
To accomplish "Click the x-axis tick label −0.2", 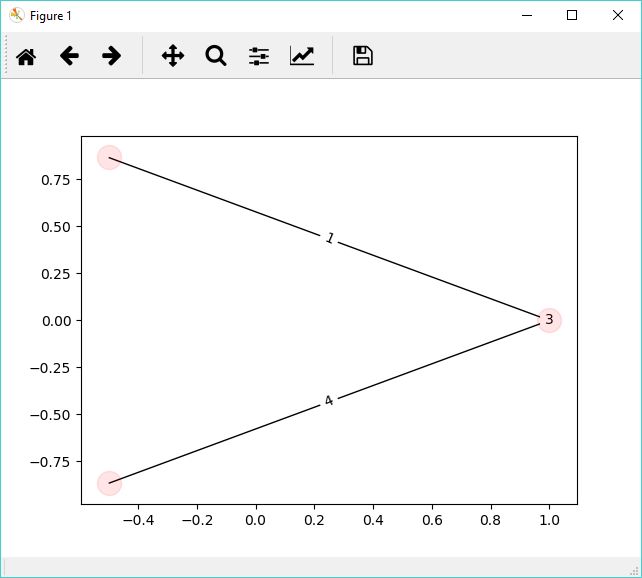I will click(x=197, y=520).
